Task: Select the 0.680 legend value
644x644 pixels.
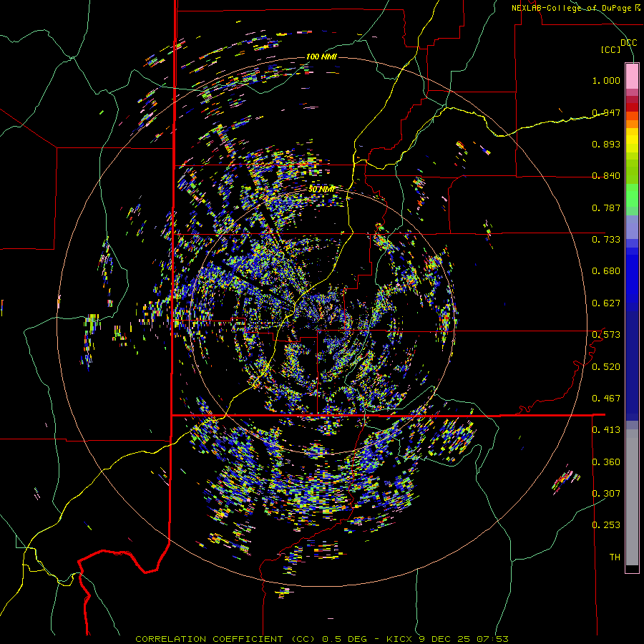Action: [606, 271]
